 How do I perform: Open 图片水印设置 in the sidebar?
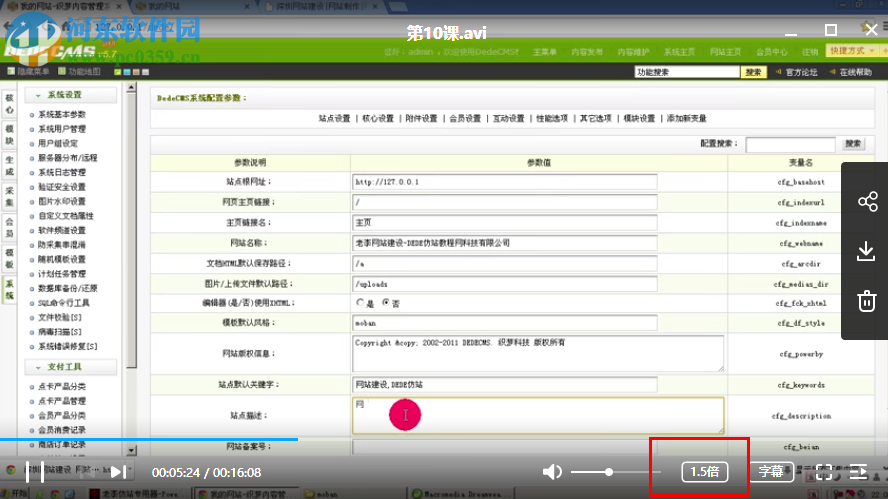click(62, 201)
